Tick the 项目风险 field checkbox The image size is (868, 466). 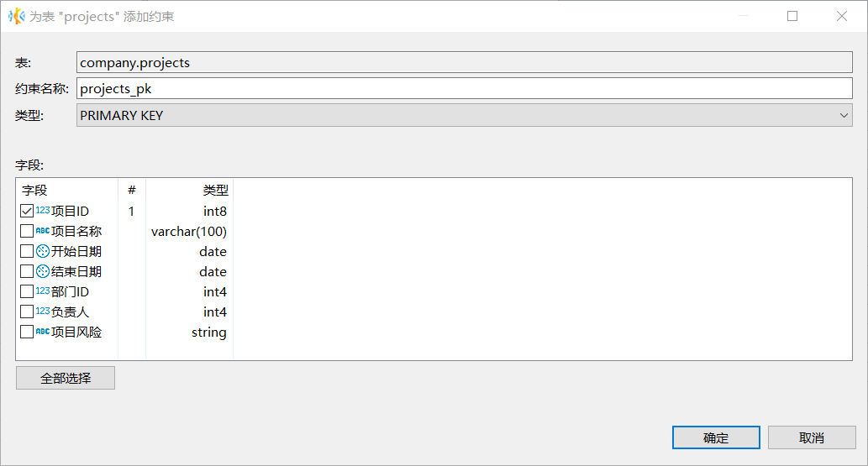click(x=27, y=332)
